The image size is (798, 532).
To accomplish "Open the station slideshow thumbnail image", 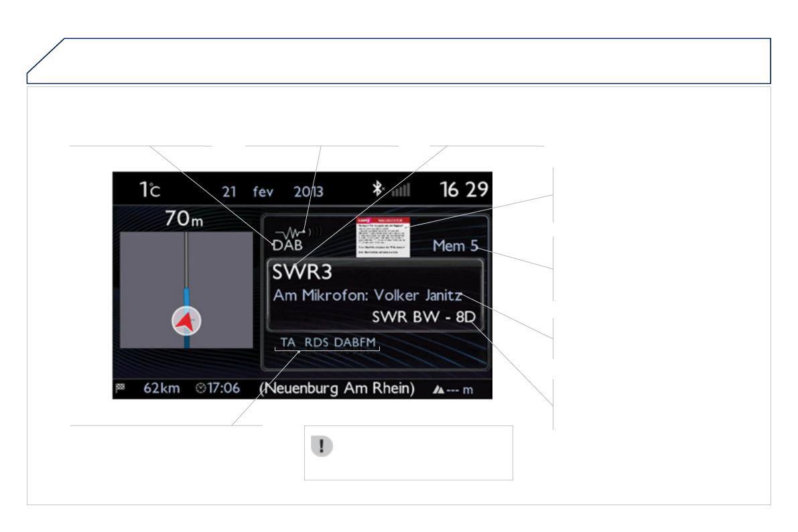I will (383, 237).
